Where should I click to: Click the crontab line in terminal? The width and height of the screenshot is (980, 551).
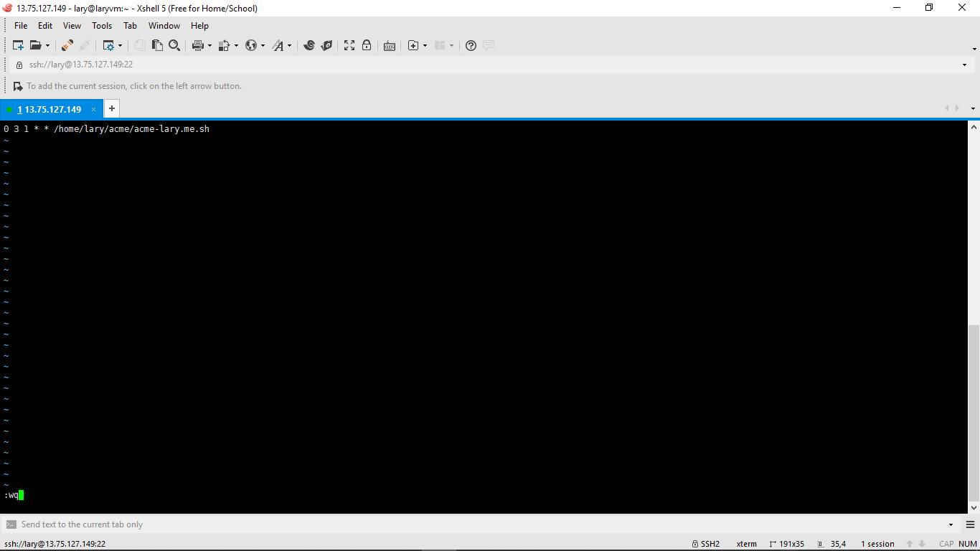[x=107, y=129]
